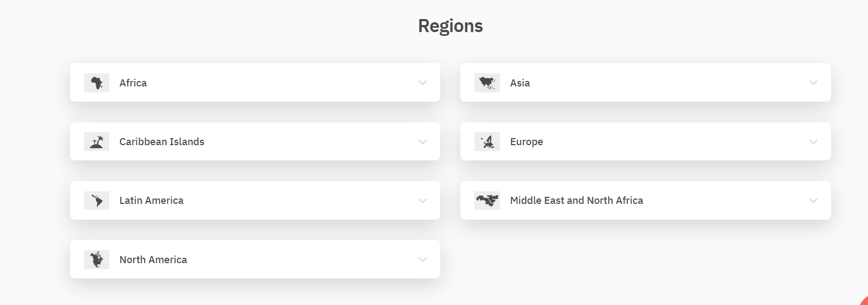Click the Latin America map icon
868x305 pixels.
coord(97,201)
